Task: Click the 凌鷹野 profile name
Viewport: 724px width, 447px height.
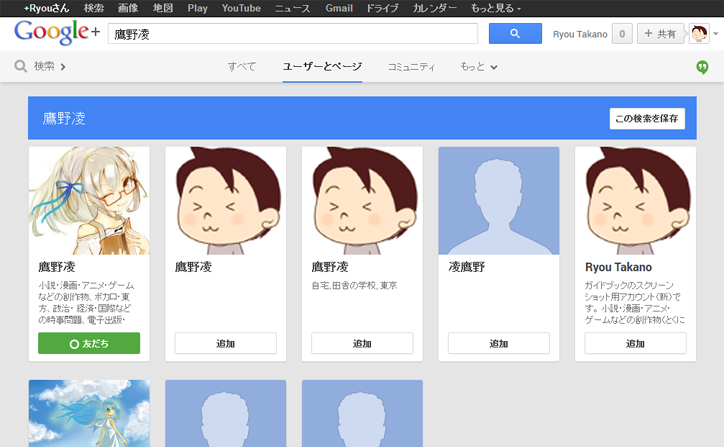Action: pyautogui.click(x=467, y=267)
